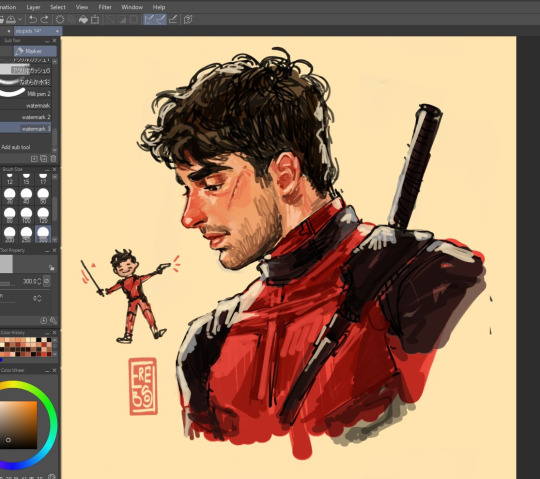Open the View menu
The width and height of the screenshot is (540, 479).
tap(82, 7)
